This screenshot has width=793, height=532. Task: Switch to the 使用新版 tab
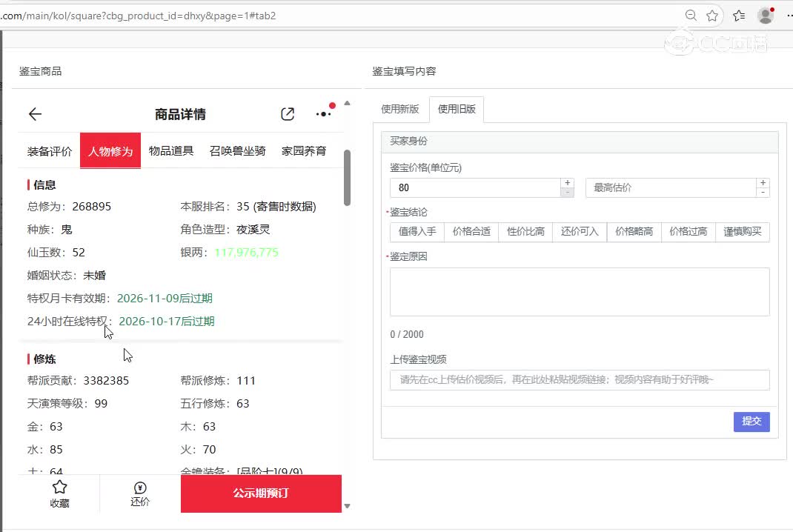[x=400, y=109]
